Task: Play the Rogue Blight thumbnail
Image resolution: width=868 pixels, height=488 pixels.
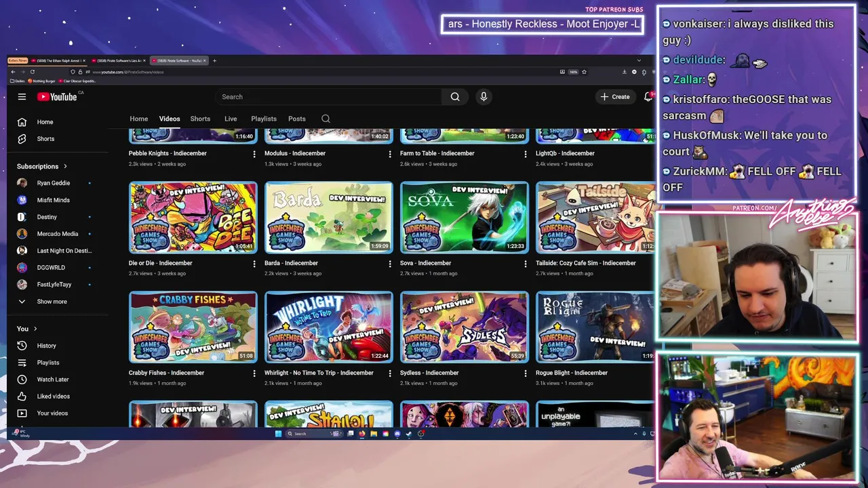Action: click(x=595, y=327)
